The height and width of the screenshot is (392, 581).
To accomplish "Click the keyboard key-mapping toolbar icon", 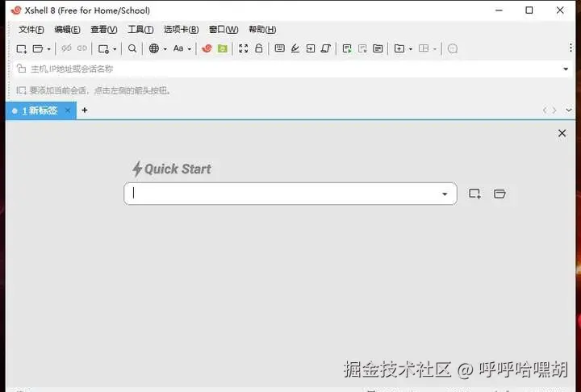I will [280, 48].
